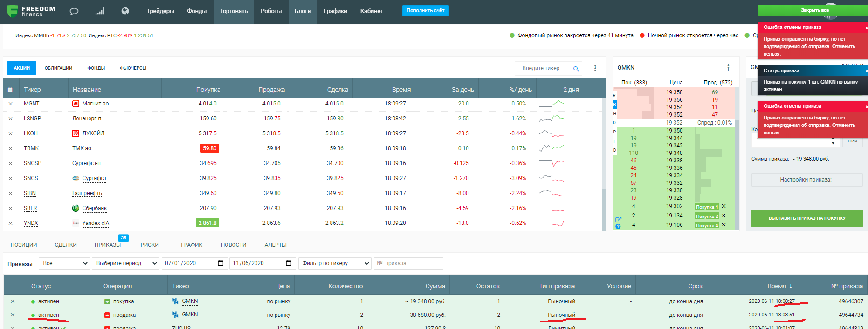Click the YNDX ticker link
The width and height of the screenshot is (868, 329).
tap(31, 224)
